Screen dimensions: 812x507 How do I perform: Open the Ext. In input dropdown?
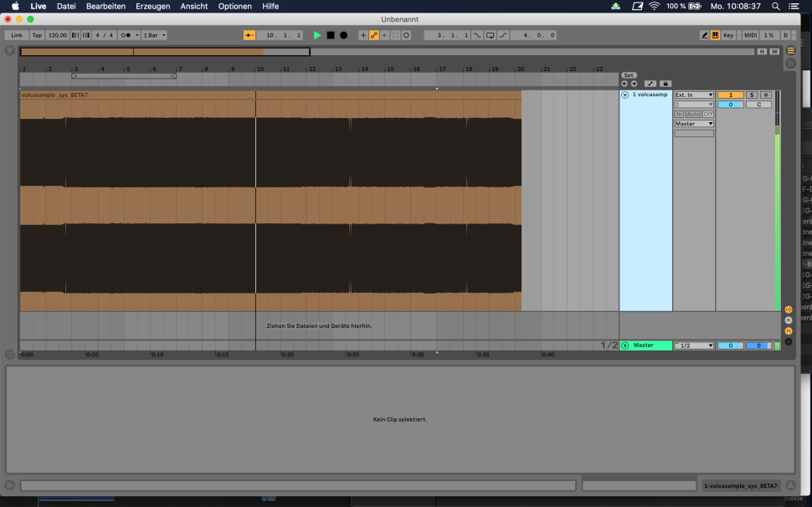point(694,95)
